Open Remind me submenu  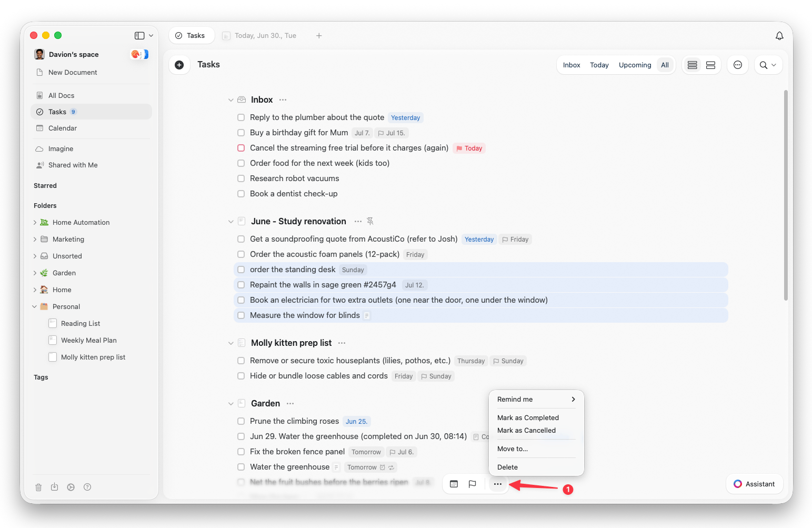pyautogui.click(x=536, y=400)
